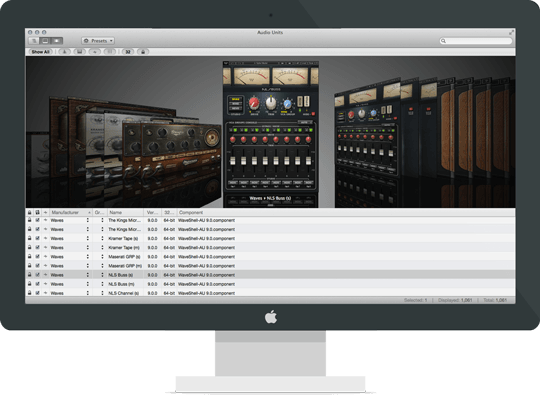Open group stepper on NLS Buss (s) row
Screen dimensions: 540x395
[x=102, y=275]
